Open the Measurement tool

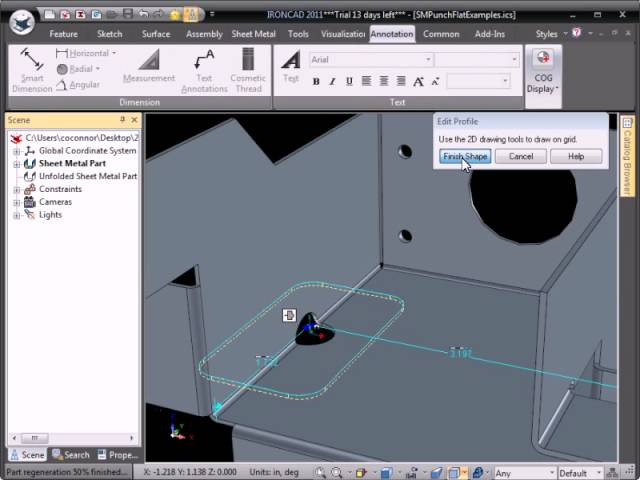pyautogui.click(x=149, y=66)
